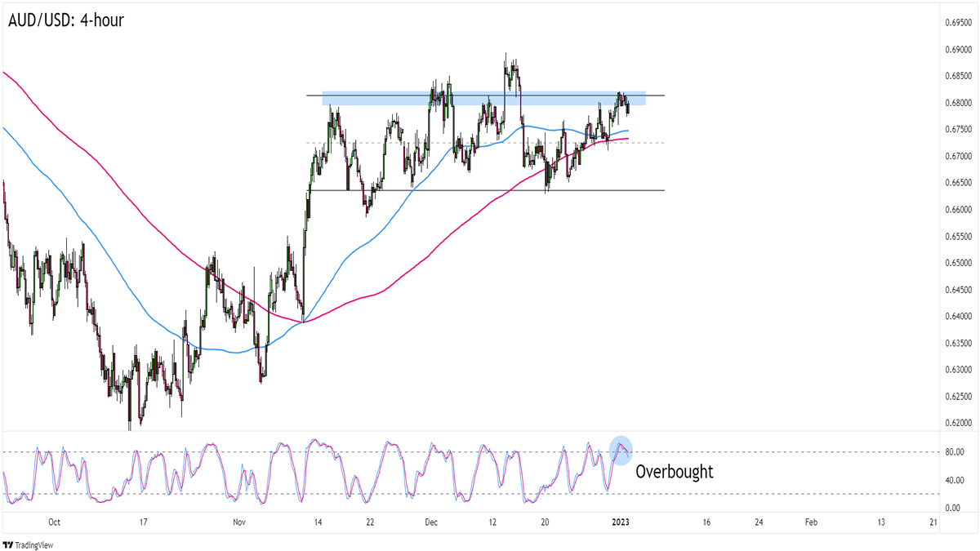The width and height of the screenshot is (980, 551).
Task: Click the blue overbought circle on the stochastic
Action: pyautogui.click(x=621, y=450)
